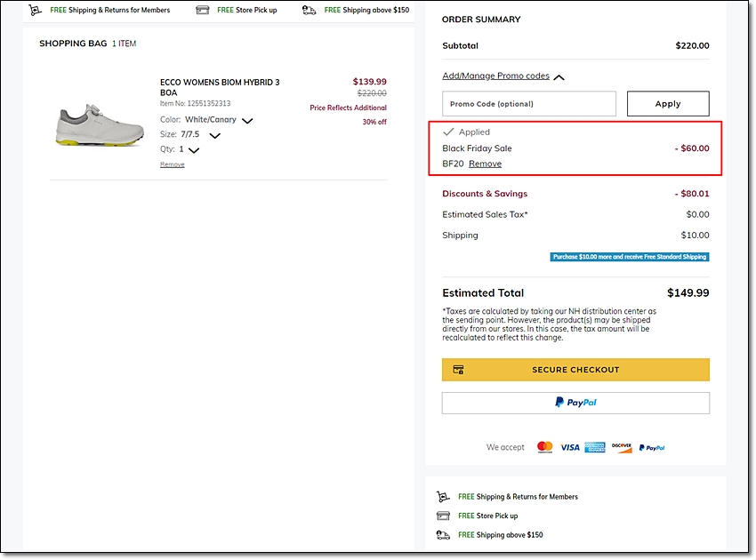Open the Size 7/7.5 dropdown
Viewport: 756px width, 560px height.
pos(215,135)
